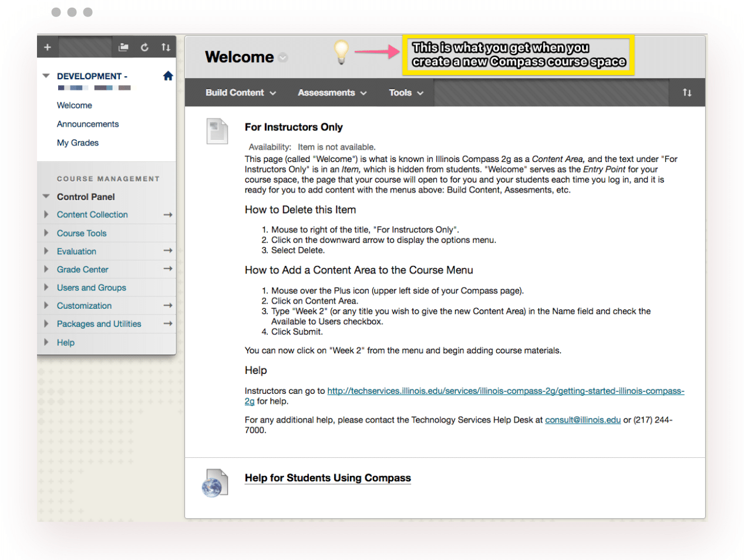Expand Customization triangle
Image resolution: width=744 pixels, height=560 pixels.
click(46, 306)
